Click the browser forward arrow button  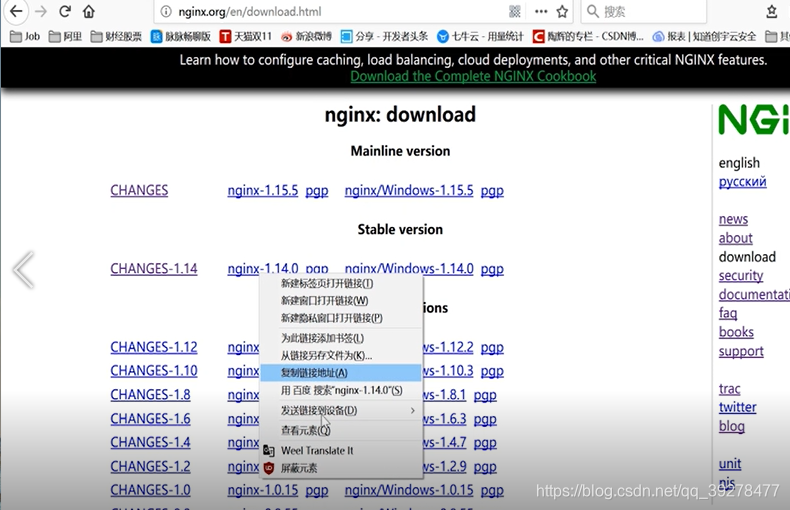click(41, 11)
